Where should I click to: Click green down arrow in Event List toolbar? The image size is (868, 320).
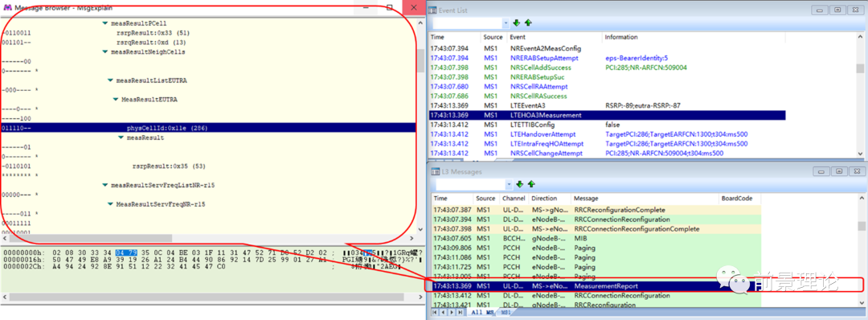point(517,23)
